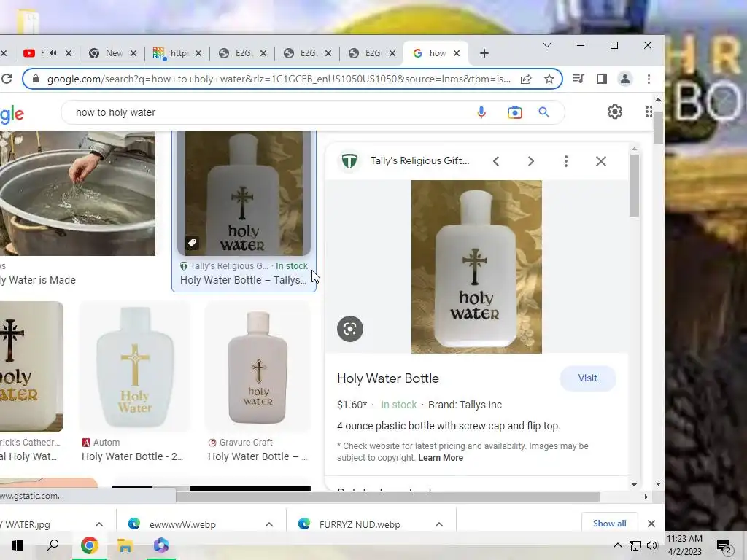
Task: Click the preview panel vertical scrollbar
Action: point(634,186)
